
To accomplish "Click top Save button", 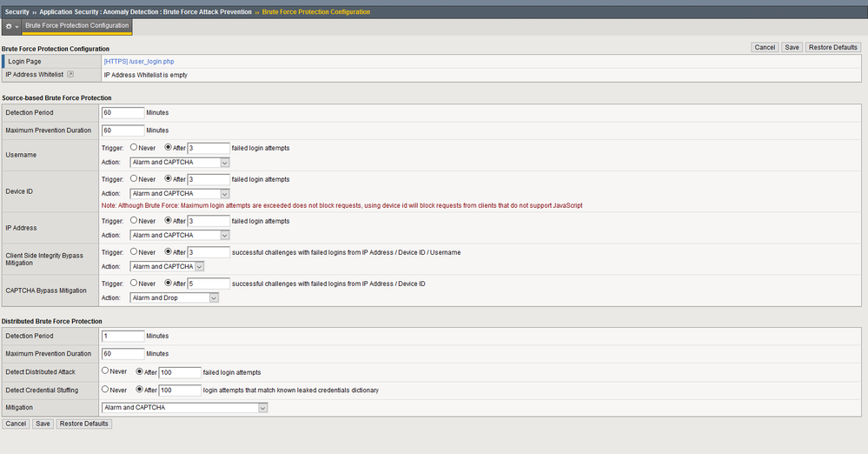I will pos(792,47).
